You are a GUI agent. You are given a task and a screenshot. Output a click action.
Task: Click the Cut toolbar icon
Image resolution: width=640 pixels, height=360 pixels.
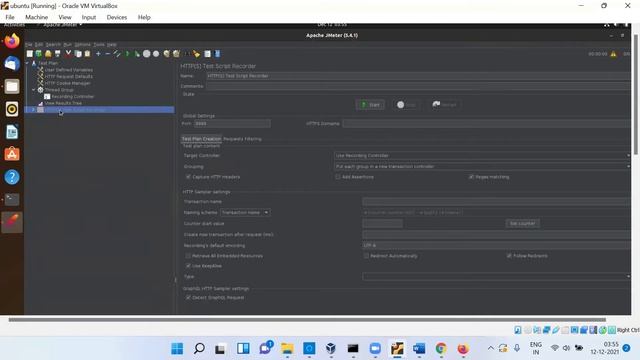68,53
